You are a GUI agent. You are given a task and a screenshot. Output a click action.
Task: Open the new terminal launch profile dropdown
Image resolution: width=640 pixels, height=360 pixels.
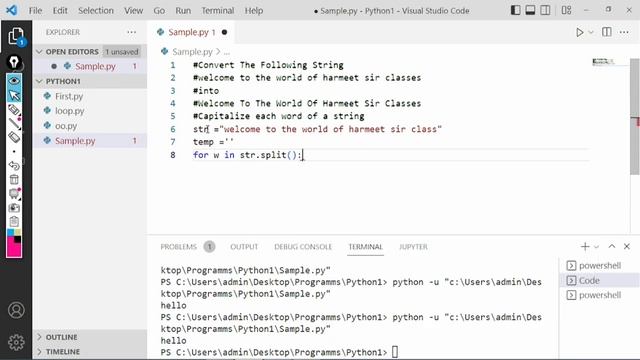(x=596, y=247)
